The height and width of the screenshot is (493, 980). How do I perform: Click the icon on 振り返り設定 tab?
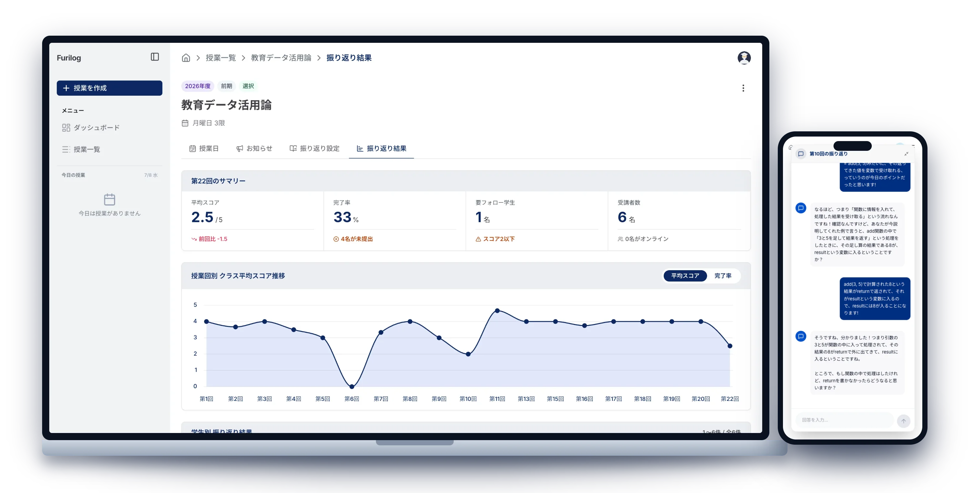pos(293,149)
